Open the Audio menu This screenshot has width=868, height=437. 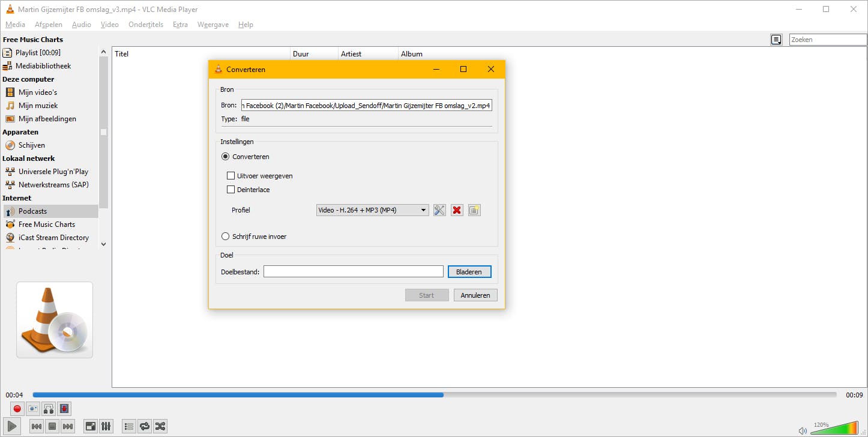pos(82,25)
